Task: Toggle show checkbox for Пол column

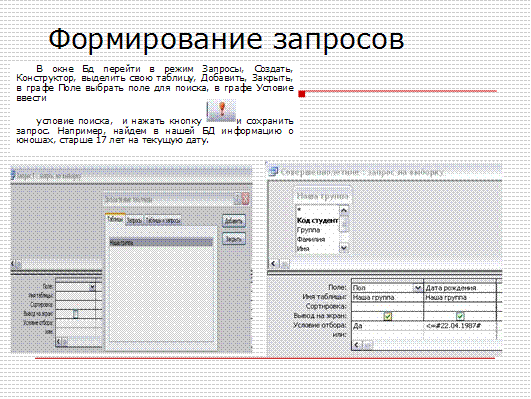Action: [x=388, y=316]
